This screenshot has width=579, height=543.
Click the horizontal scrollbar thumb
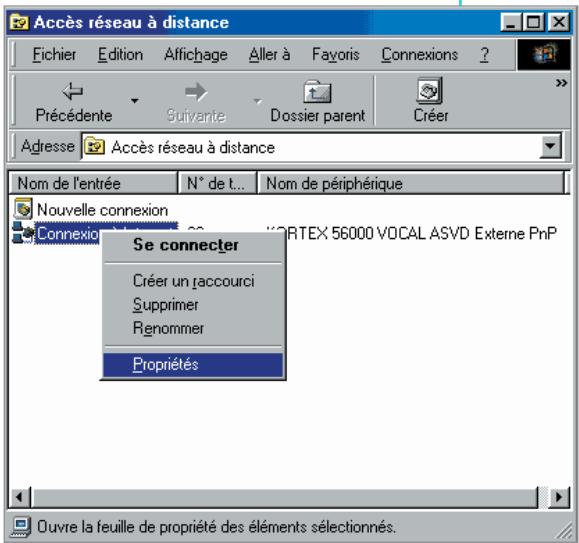tap(285, 497)
